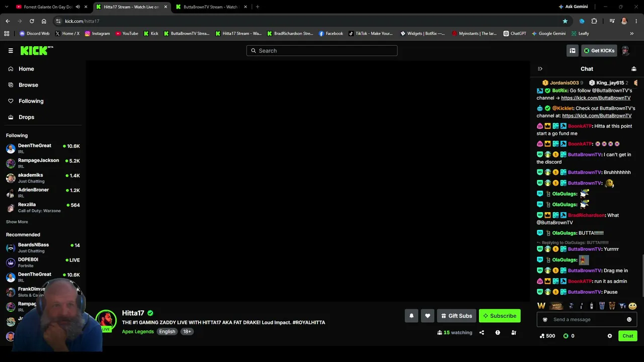
Task: Open the browser home page
Action: coord(44,21)
